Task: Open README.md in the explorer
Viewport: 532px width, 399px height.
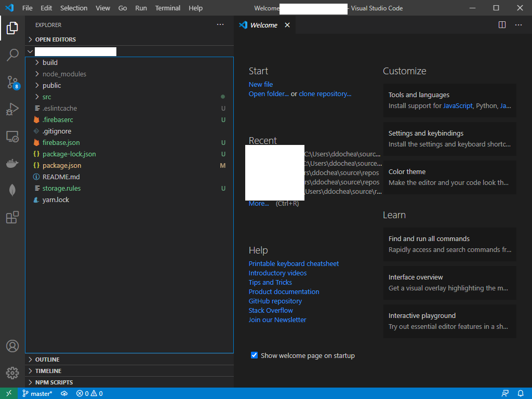Action: 129,177
